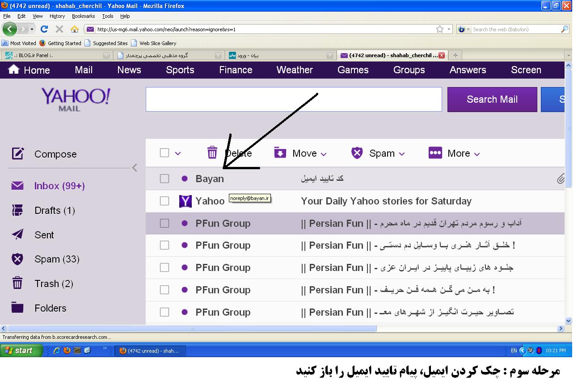
Task: Click the Yahoo Y sender icon
Action: (185, 201)
